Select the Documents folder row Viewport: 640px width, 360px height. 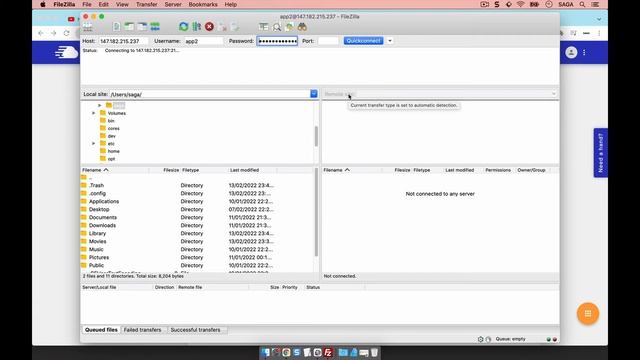(x=198, y=218)
